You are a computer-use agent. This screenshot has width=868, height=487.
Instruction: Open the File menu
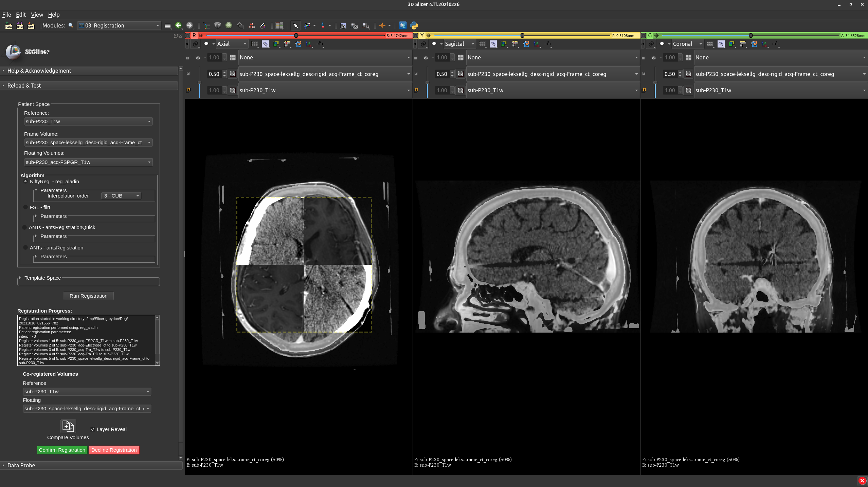6,15
